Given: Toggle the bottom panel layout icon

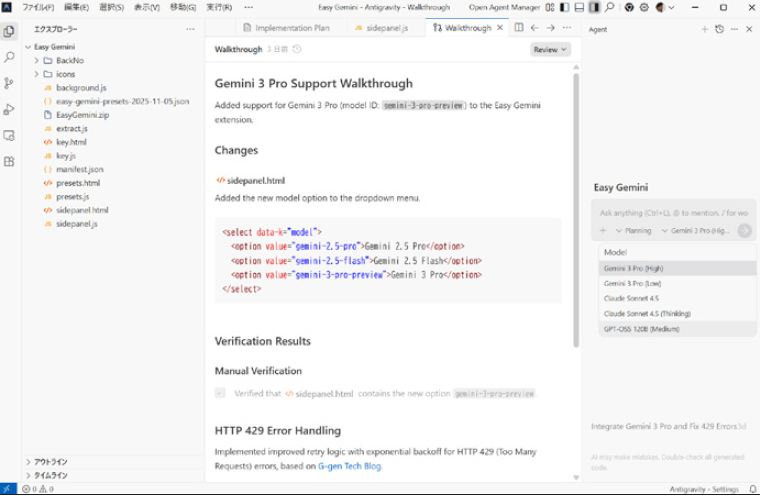Looking at the screenshot, I should click(579, 7).
